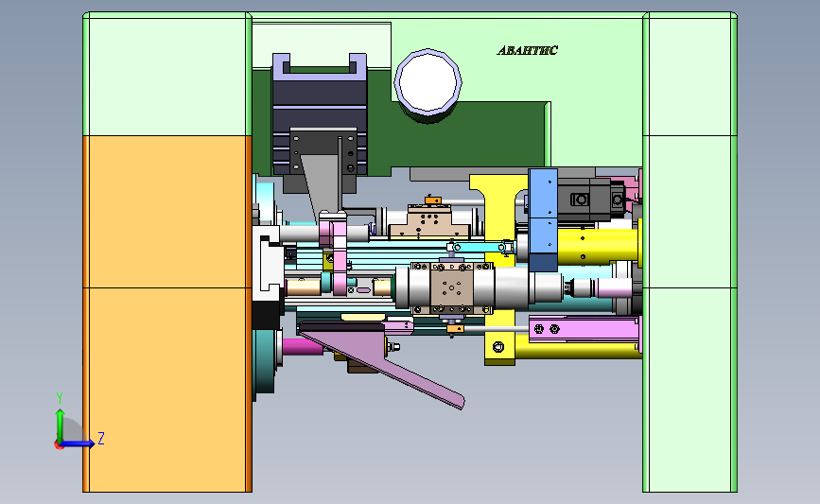Image resolution: width=820 pixels, height=504 pixels.
Task: Click the hex nut on the yellow bracket
Action: 498,347
